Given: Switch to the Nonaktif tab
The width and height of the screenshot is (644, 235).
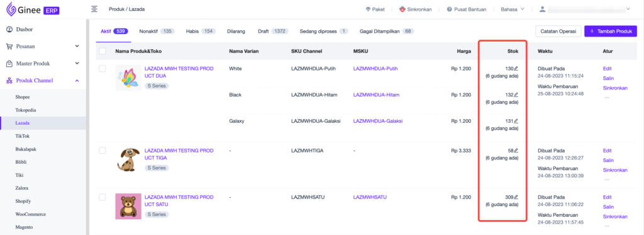Looking at the screenshot, I should coord(157,32).
